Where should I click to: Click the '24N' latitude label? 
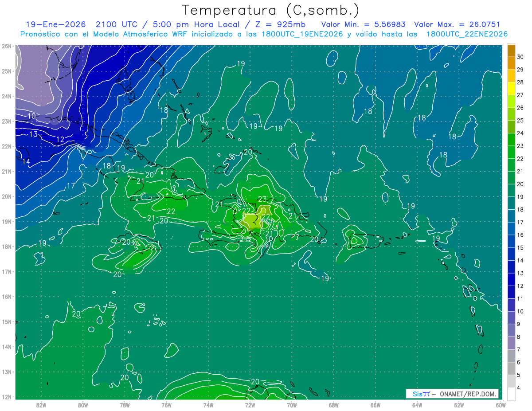tap(6, 96)
